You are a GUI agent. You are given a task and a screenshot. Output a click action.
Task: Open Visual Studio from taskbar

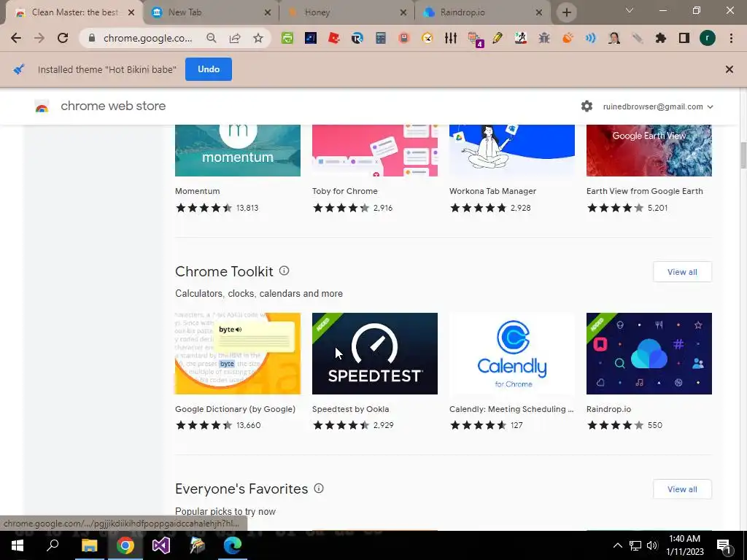click(161, 545)
